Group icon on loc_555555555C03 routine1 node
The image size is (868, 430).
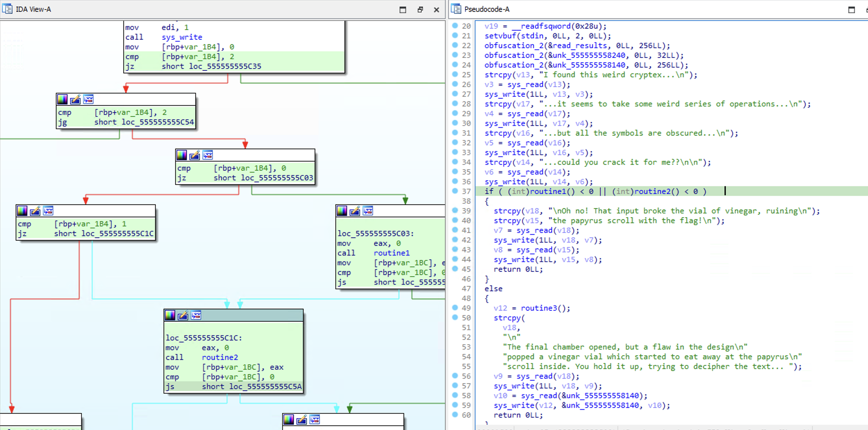tap(368, 211)
